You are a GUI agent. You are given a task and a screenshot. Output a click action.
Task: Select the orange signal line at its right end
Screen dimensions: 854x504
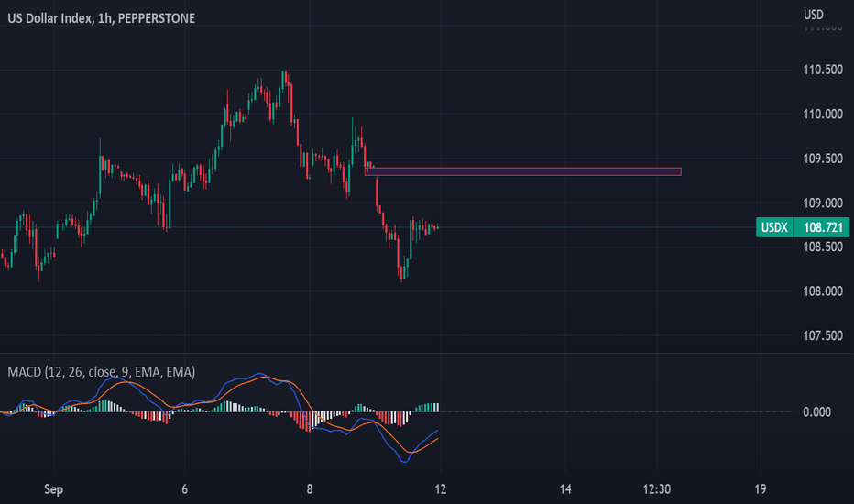click(435, 440)
